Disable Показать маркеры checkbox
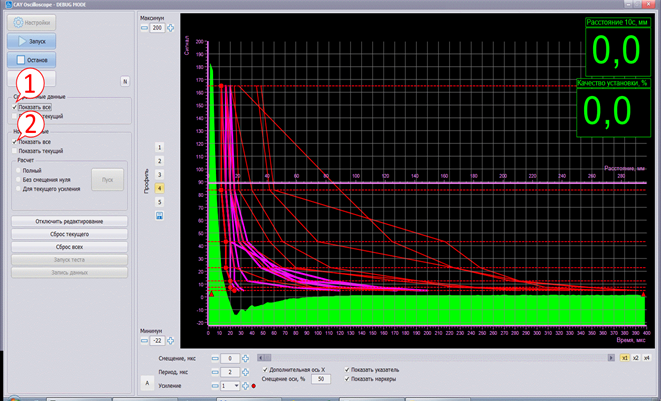The image size is (661, 401). point(348,380)
